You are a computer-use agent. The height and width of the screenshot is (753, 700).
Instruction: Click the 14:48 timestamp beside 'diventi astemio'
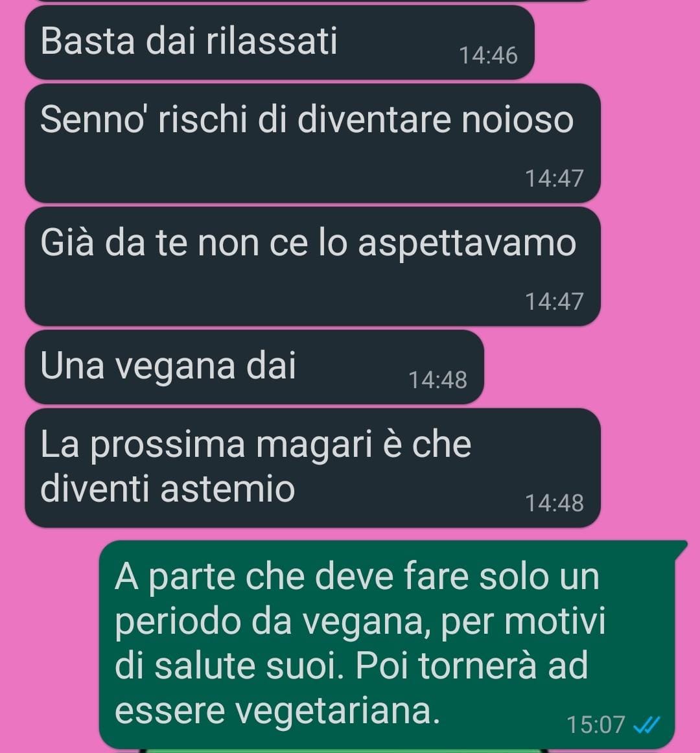click(x=554, y=504)
